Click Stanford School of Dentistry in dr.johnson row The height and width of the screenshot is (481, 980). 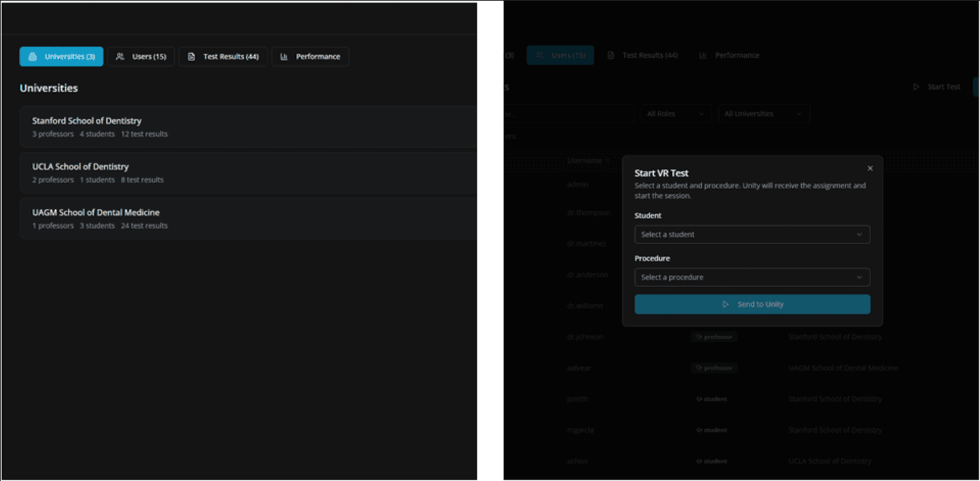coord(835,337)
